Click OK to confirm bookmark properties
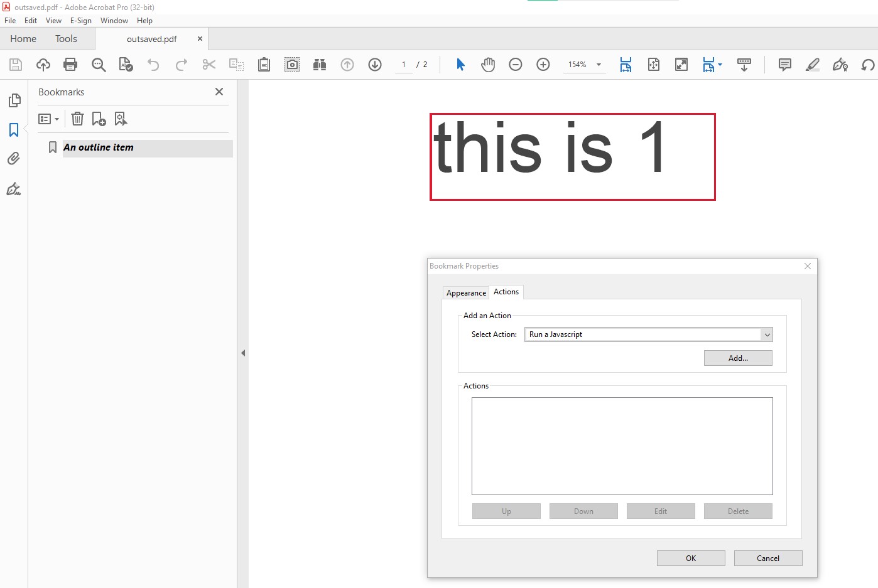 coord(691,558)
